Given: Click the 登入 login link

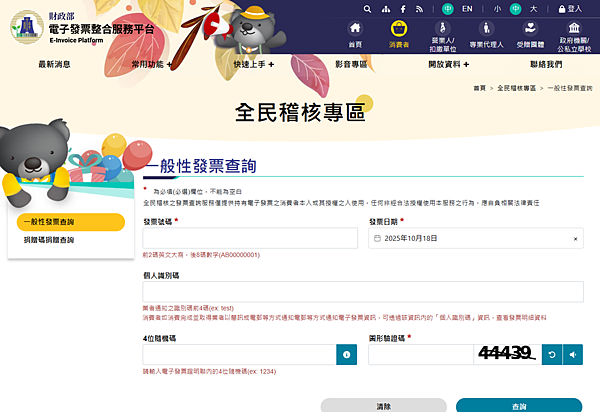Looking at the screenshot, I should click(x=570, y=9).
